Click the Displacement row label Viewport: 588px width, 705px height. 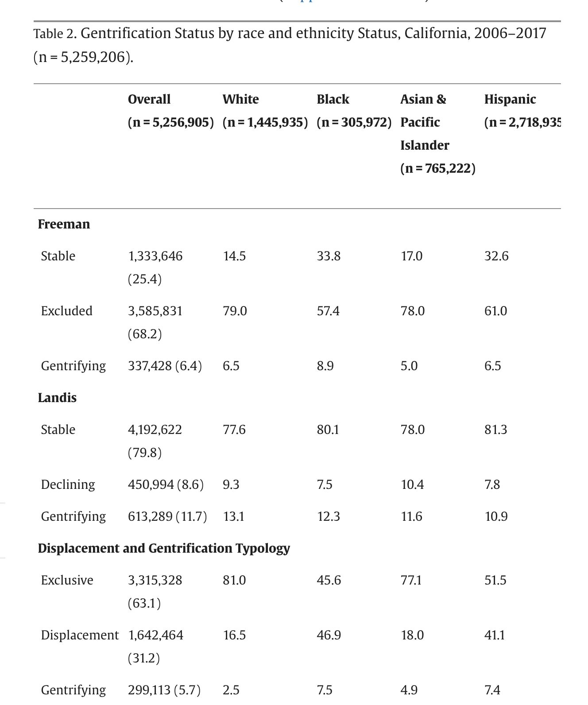pyautogui.click(x=80, y=635)
